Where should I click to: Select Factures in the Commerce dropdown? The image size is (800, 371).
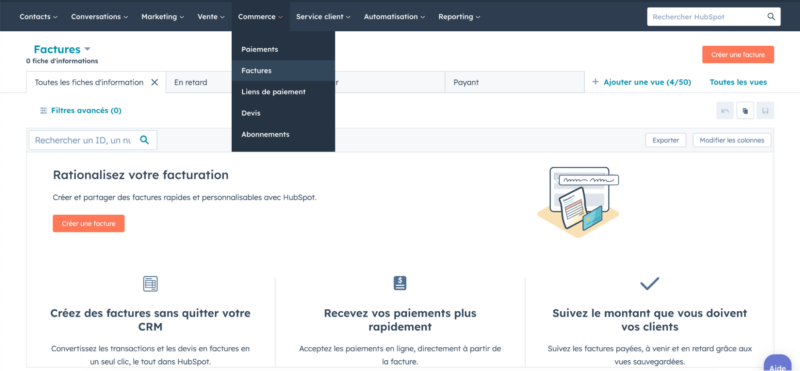283,70
